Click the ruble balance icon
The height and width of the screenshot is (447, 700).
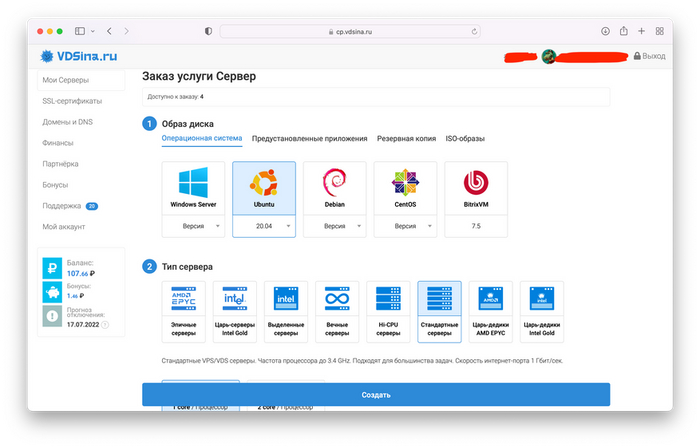52,268
